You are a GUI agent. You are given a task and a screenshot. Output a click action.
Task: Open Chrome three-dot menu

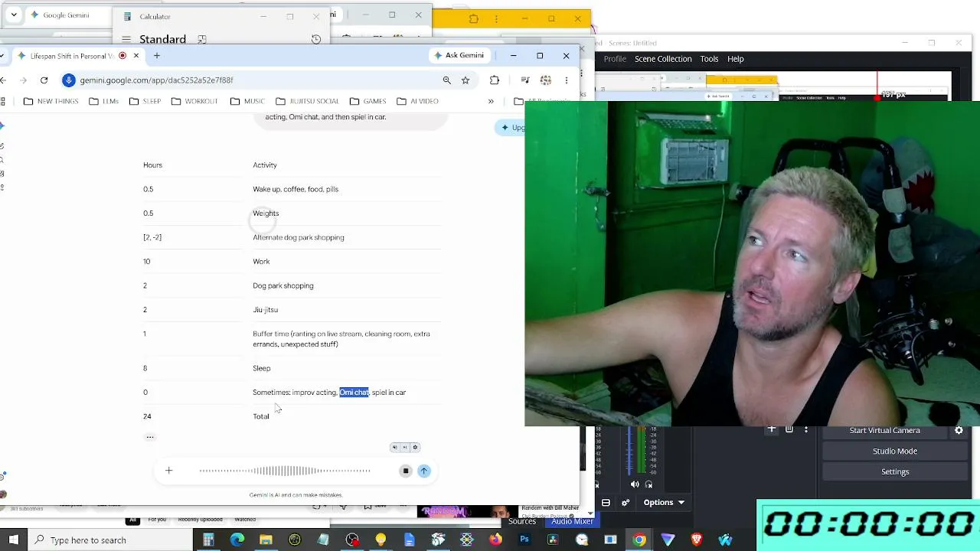point(567,80)
